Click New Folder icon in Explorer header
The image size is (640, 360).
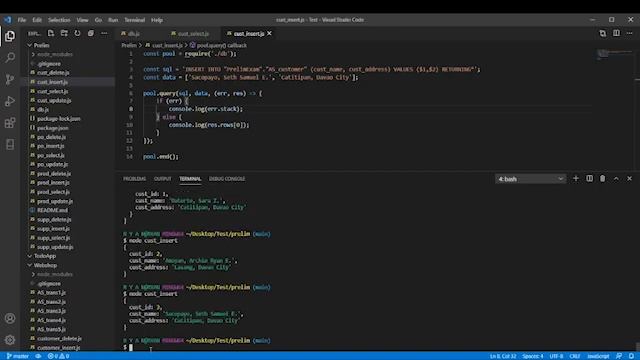coord(64,33)
